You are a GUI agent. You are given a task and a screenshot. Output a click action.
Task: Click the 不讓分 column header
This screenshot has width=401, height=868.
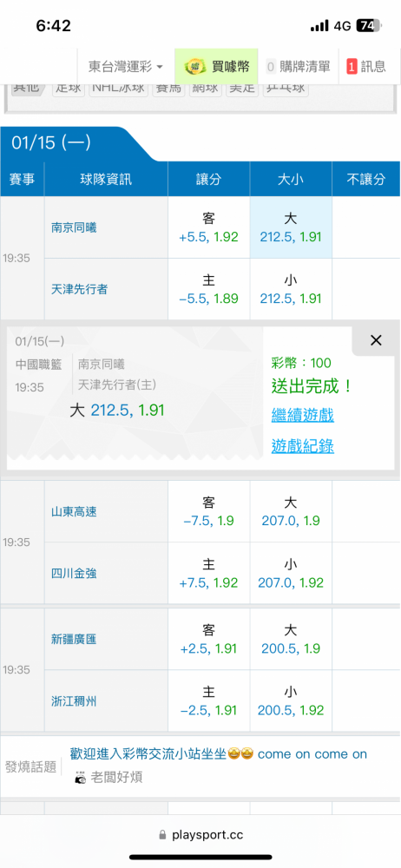pyautogui.click(x=366, y=179)
